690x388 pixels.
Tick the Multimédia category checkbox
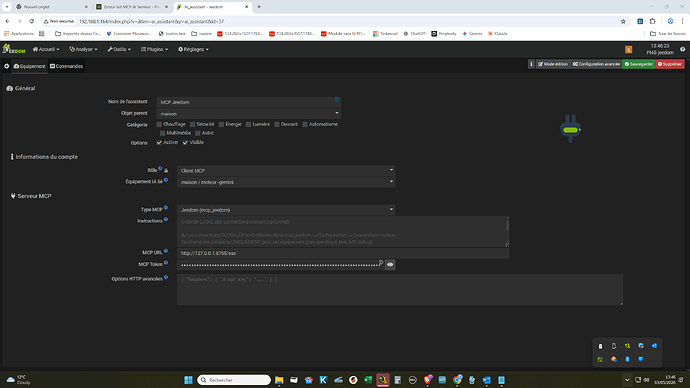(162, 133)
